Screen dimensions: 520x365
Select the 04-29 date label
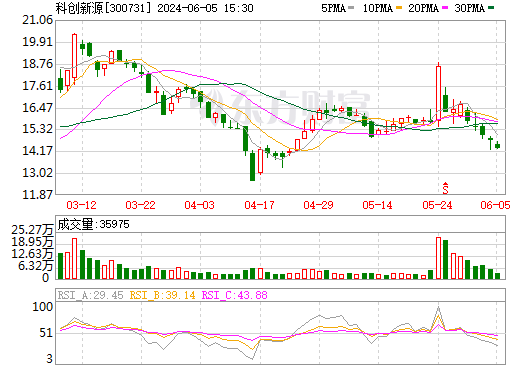(x=318, y=205)
